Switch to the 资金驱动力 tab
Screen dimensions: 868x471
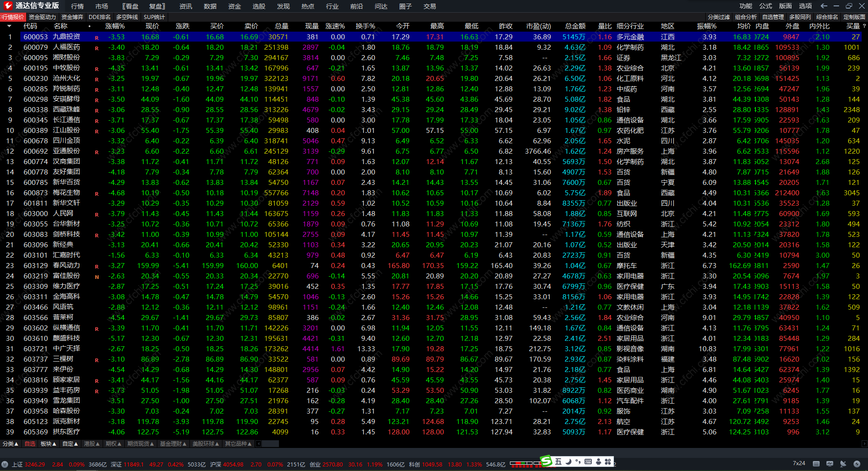tap(42, 17)
